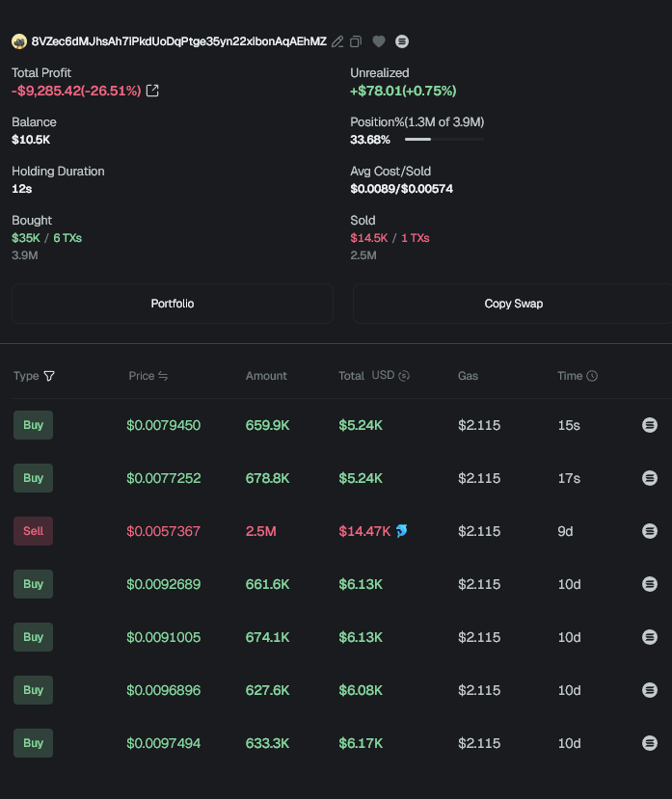Open explorer icon for the 15s Buy transaction

pos(650,425)
